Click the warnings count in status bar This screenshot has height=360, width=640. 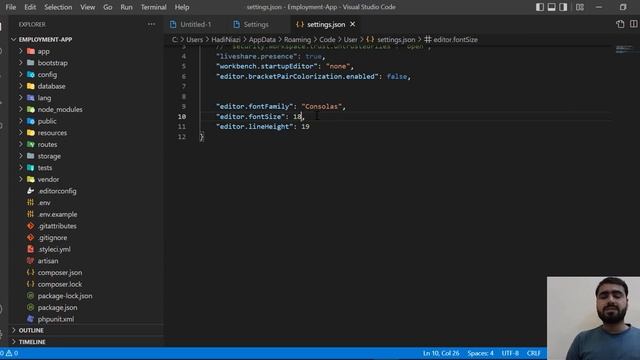[12, 353]
